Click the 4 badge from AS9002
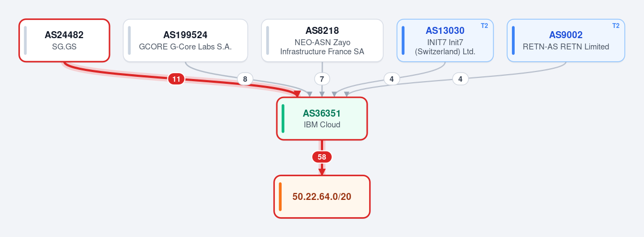The image size is (644, 237). tap(460, 79)
